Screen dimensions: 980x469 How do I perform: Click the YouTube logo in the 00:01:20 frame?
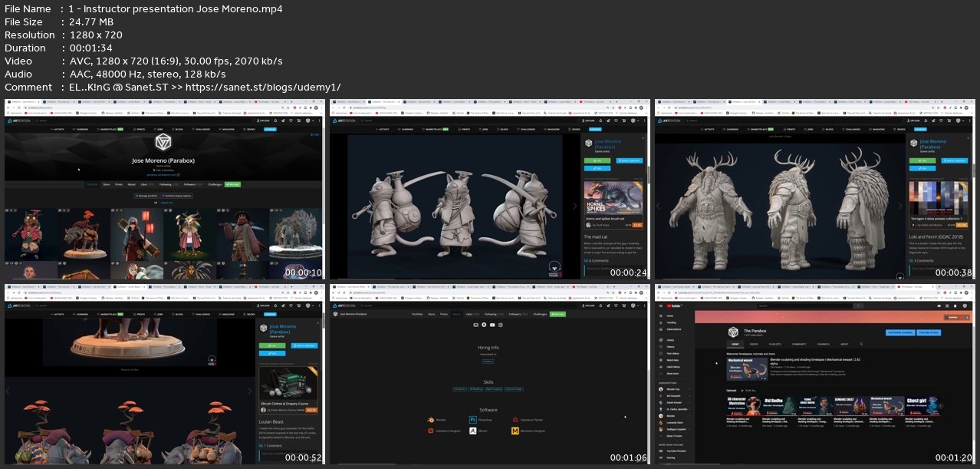(673, 306)
